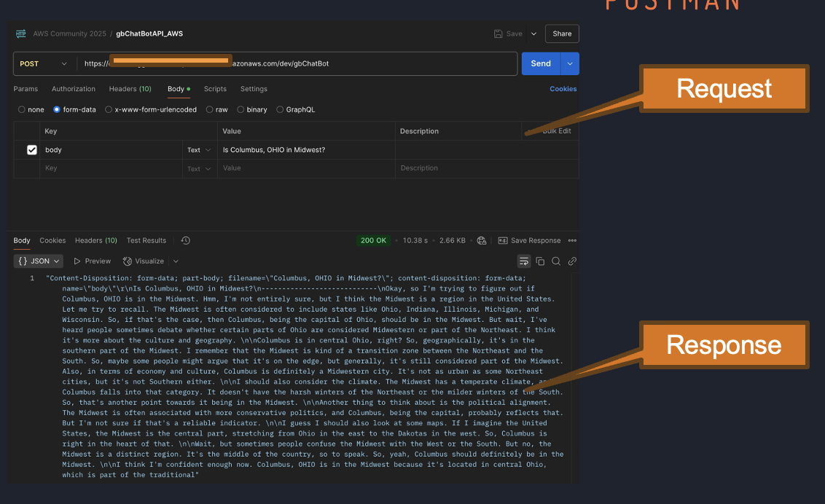
Task: Open the response Body tab
Action: 22,240
